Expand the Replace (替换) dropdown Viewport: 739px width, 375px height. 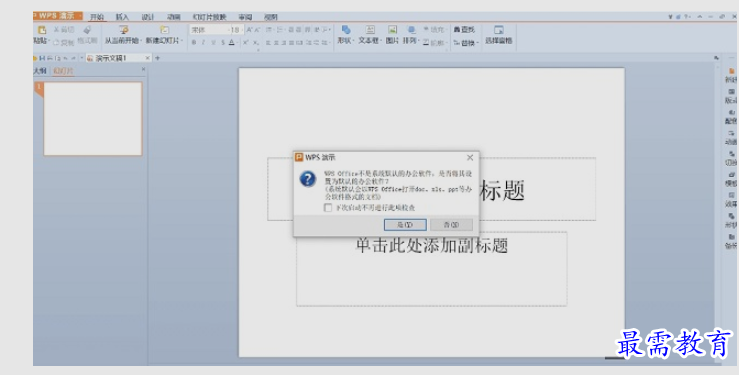point(478,43)
